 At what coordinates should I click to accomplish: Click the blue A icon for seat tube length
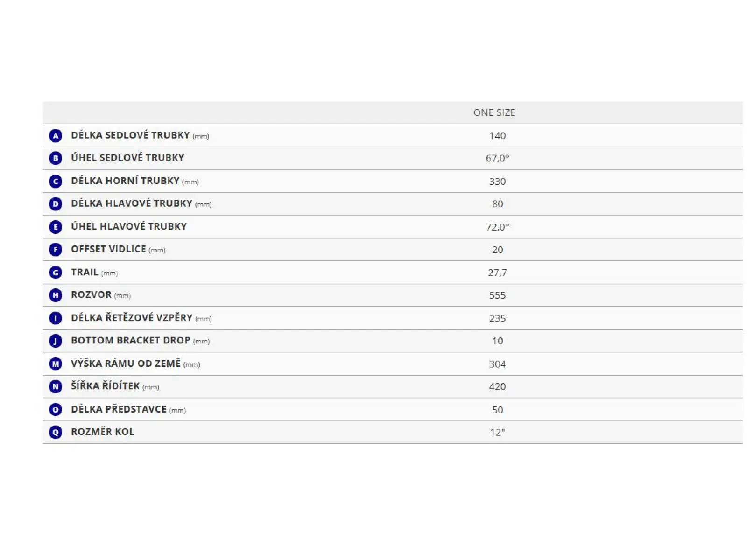click(56, 136)
